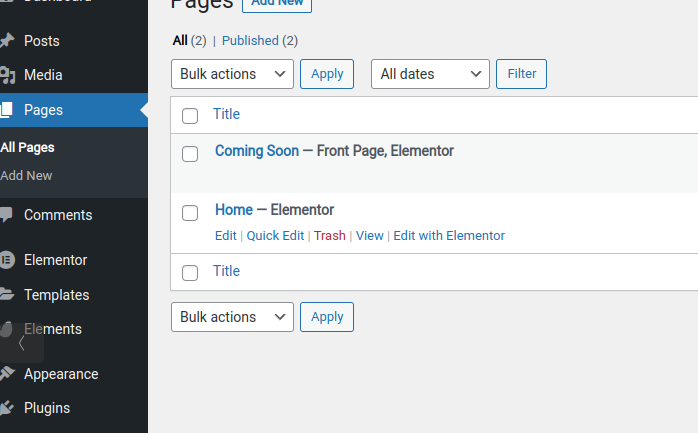
Task: Open the Add New submenu item
Action: 27,175
